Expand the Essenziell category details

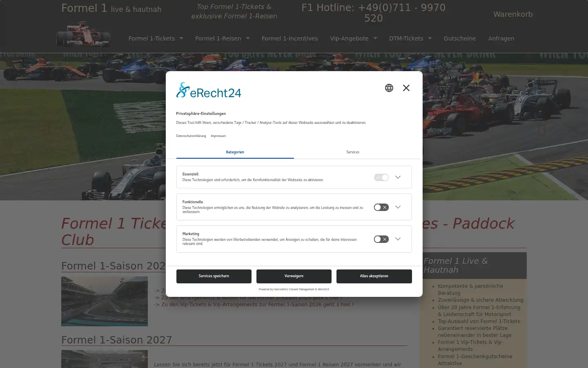(x=398, y=177)
